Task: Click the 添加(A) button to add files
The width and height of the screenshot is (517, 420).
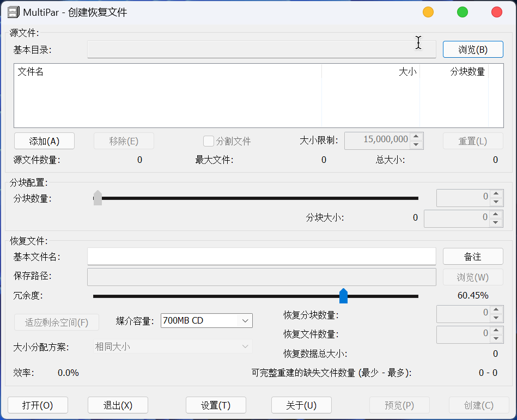Action: [44, 141]
